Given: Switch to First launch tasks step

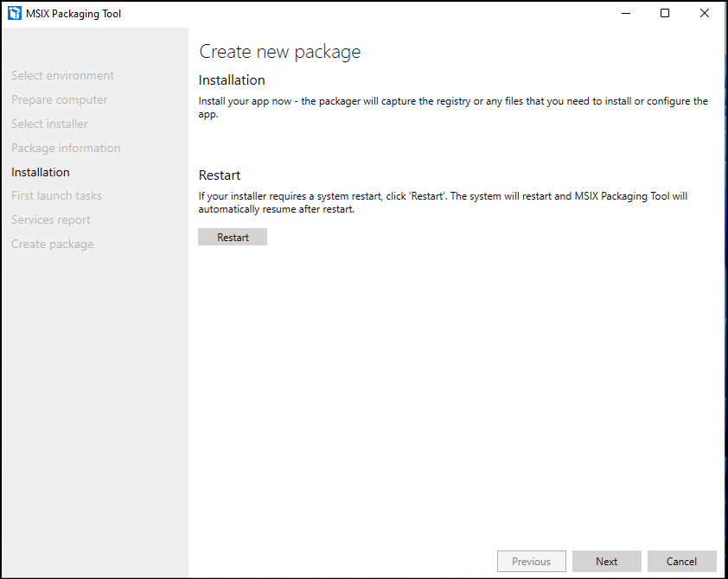Looking at the screenshot, I should coord(56,196).
